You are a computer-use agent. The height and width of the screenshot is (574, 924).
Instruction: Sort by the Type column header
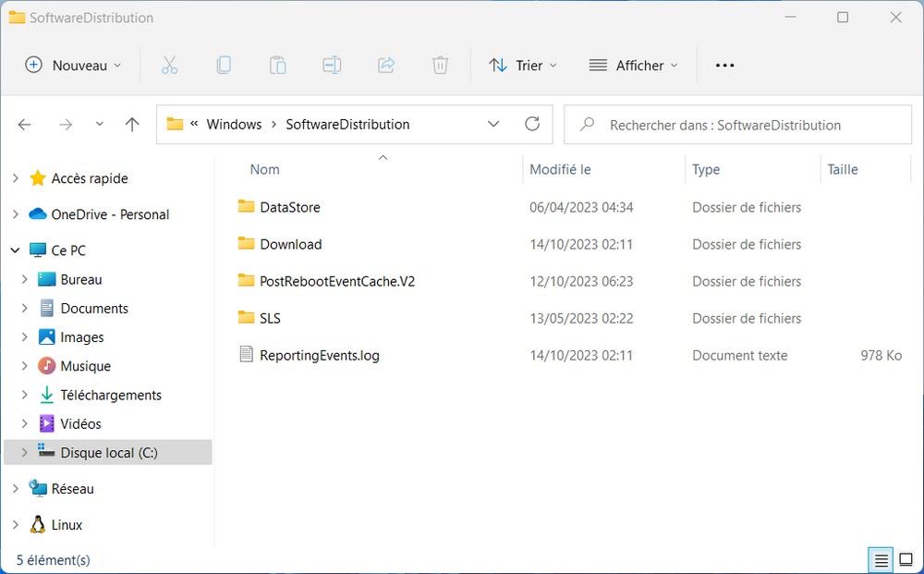(x=706, y=170)
